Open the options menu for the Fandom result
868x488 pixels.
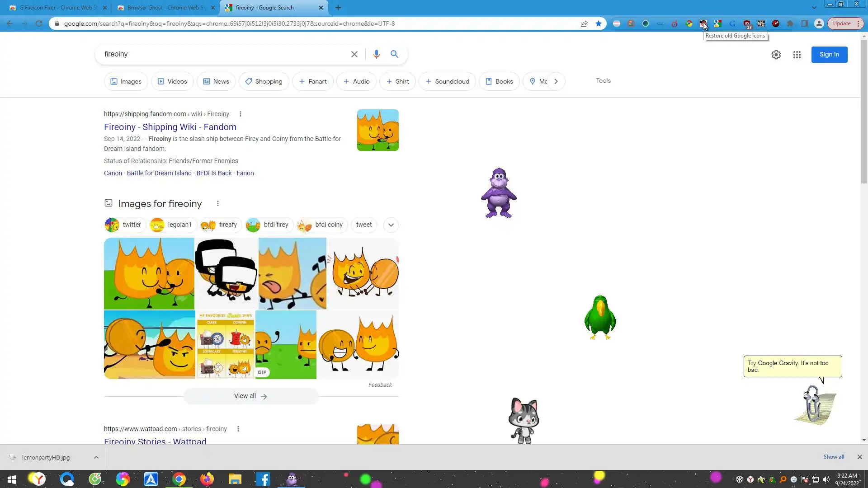coord(241,114)
